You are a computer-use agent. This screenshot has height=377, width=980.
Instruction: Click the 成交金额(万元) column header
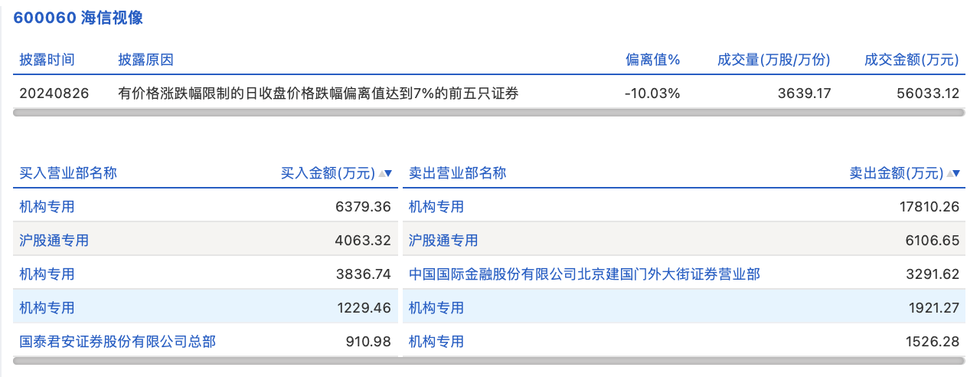tap(911, 60)
